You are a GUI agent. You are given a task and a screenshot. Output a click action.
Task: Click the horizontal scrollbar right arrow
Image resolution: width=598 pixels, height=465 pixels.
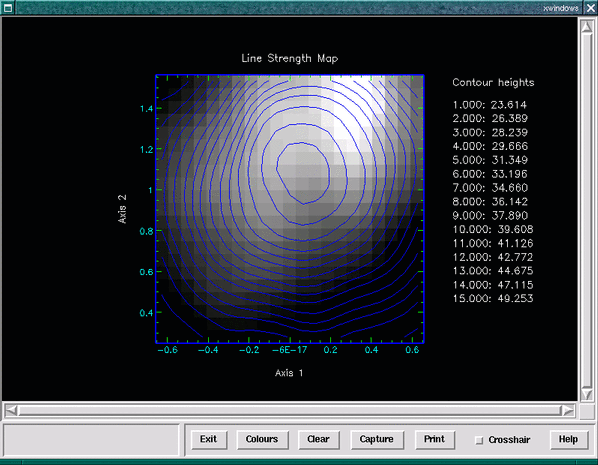(x=567, y=410)
